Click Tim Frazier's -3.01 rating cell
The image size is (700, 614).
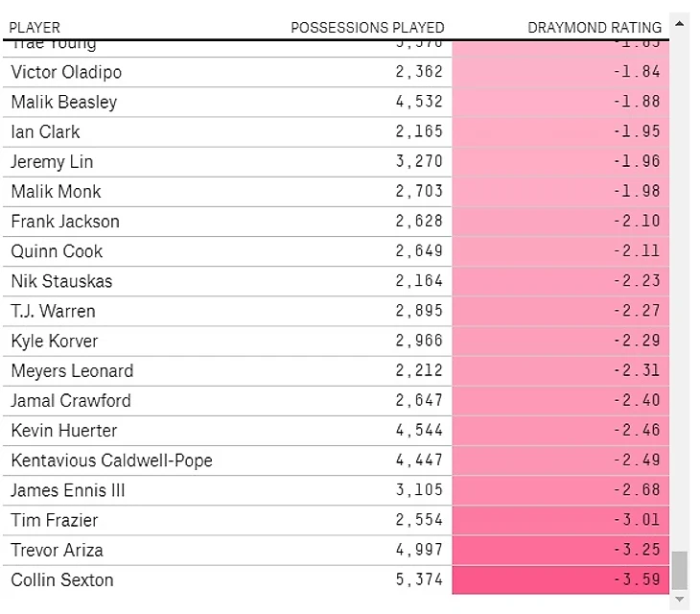560,520
